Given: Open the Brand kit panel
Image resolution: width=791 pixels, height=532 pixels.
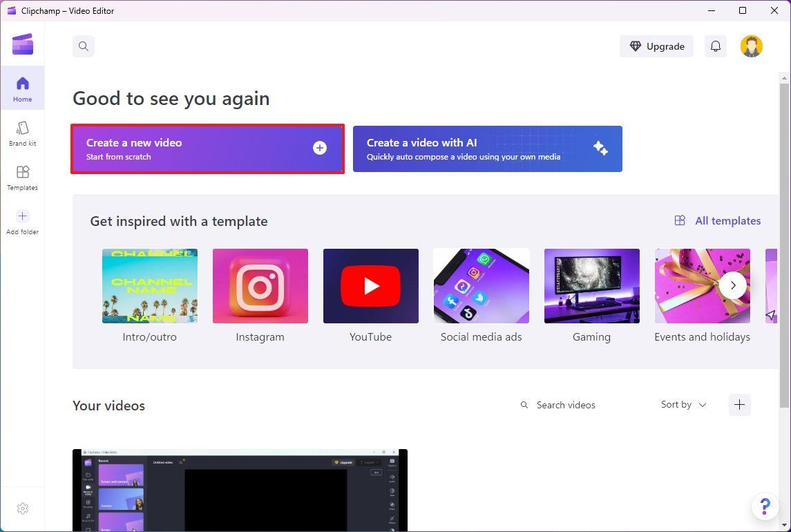Looking at the screenshot, I should 23,133.
